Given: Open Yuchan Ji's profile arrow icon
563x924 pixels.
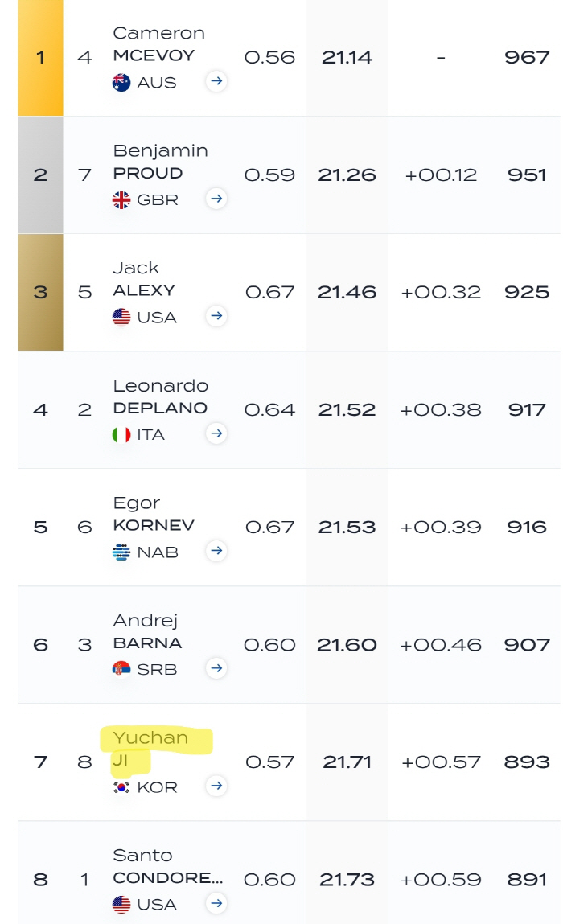Looking at the screenshot, I should click(216, 786).
